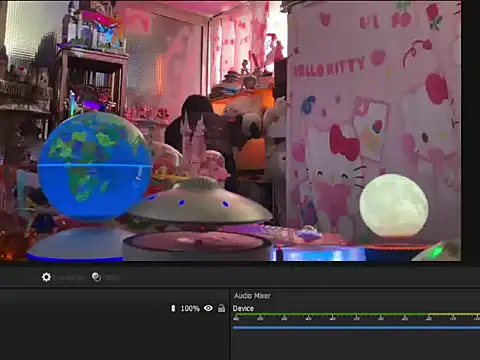Screen dimensions: 480x360
Task: Click the 100% battery level text
Action: [190, 309]
